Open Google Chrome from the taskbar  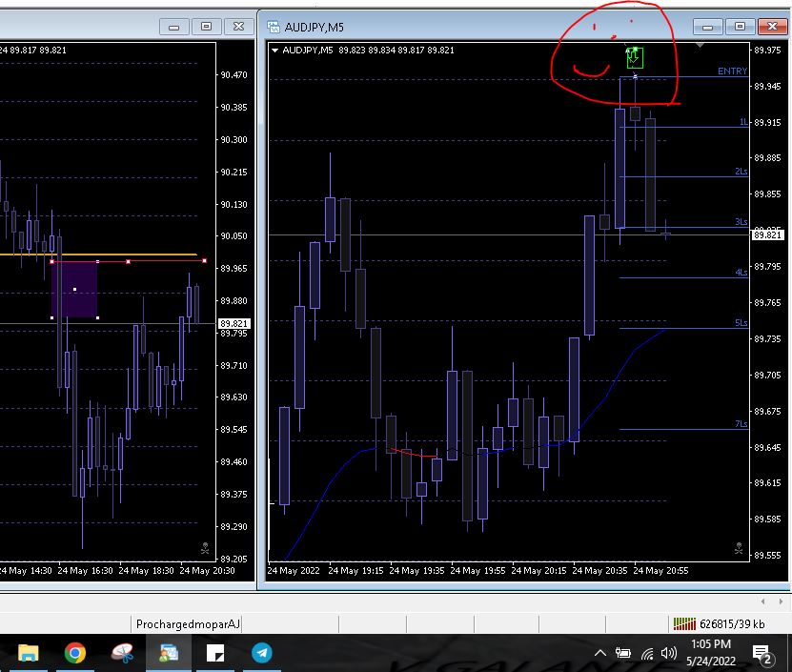[x=74, y=653]
